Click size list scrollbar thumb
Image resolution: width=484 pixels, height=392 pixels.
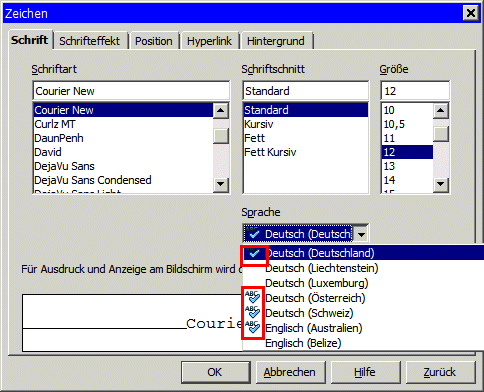click(441, 134)
